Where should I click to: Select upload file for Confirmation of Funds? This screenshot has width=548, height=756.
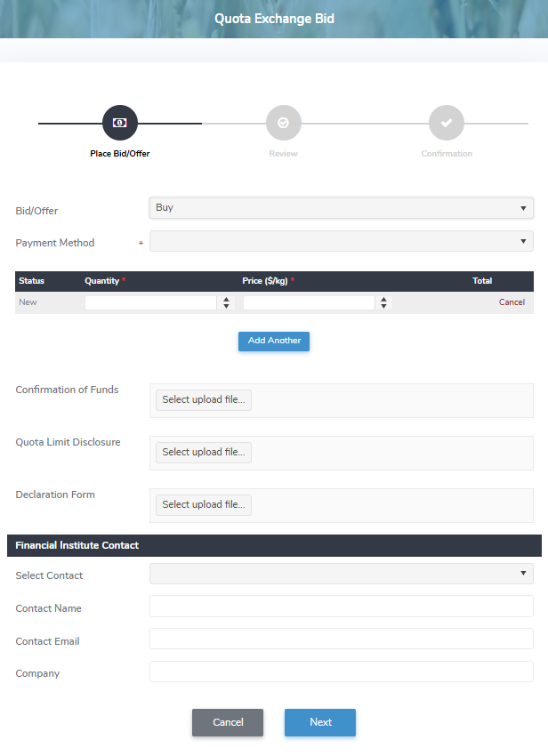tap(204, 400)
